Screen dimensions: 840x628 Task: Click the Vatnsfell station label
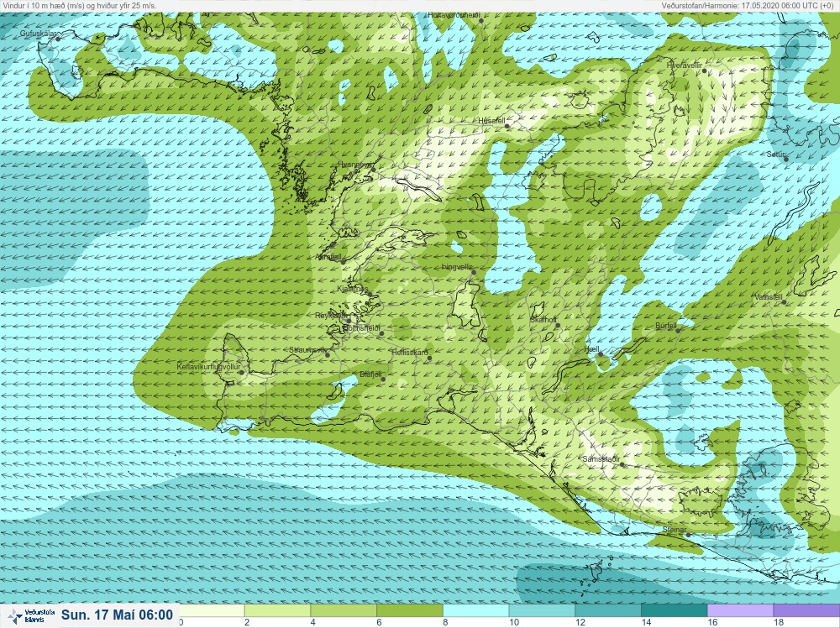point(769,297)
